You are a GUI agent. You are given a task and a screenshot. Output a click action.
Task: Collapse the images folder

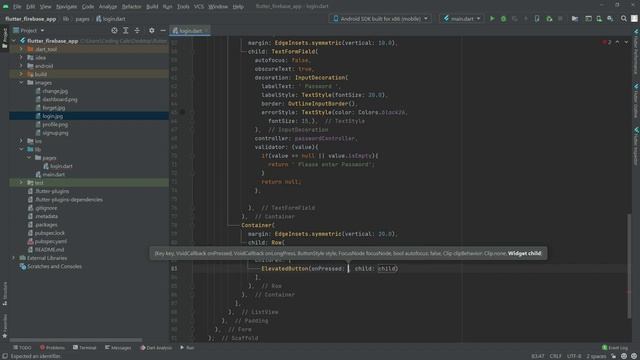pos(21,82)
